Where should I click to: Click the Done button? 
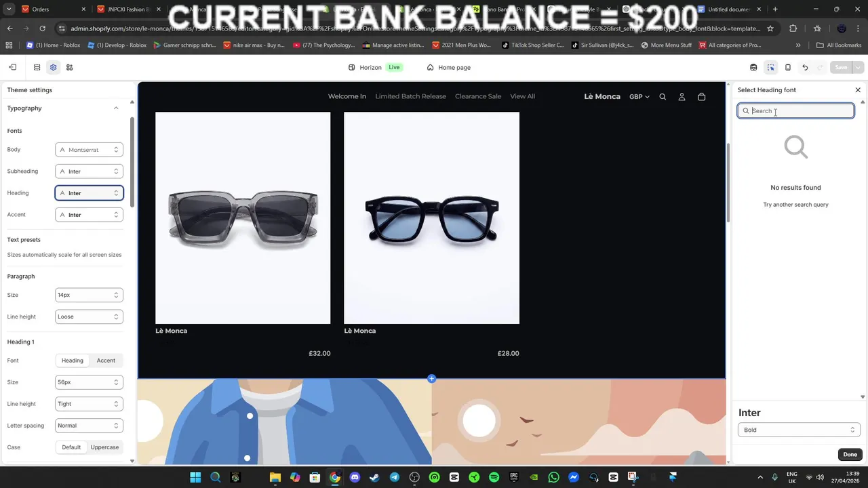tap(850, 454)
